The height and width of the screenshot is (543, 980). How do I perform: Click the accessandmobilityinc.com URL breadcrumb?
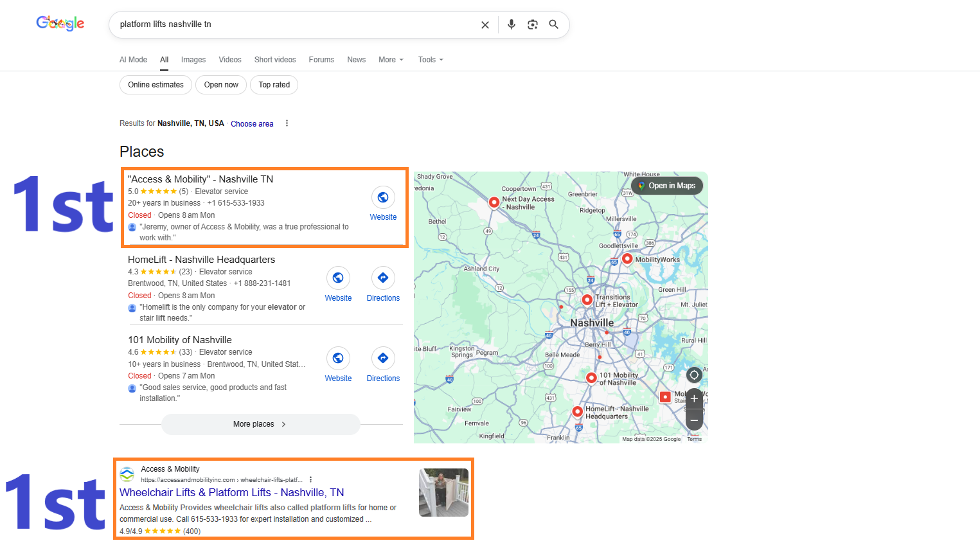point(222,480)
